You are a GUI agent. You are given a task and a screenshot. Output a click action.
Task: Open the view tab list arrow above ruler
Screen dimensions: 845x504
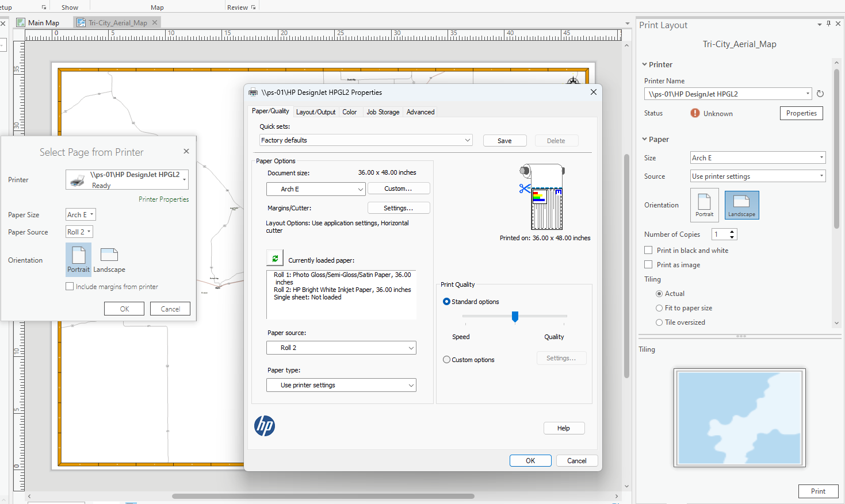click(x=627, y=24)
